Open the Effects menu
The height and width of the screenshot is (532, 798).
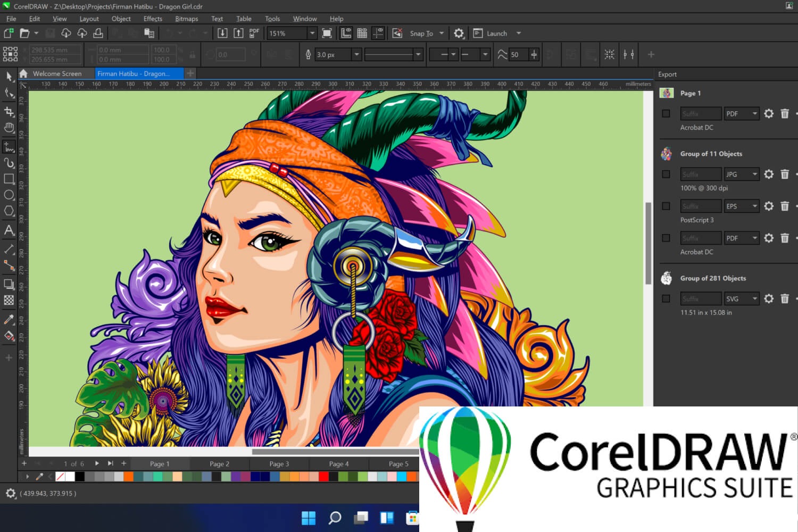(x=153, y=19)
